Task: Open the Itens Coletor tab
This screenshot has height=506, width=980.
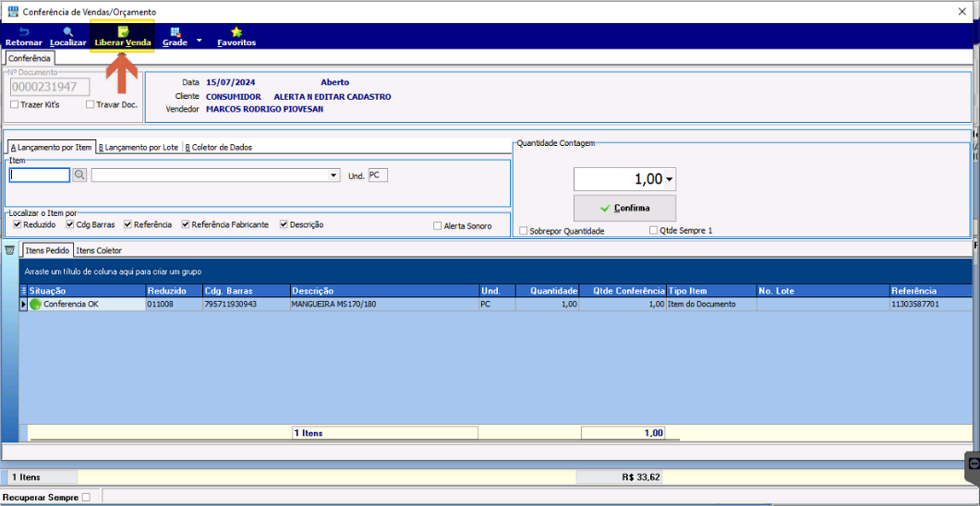Action: 99,250
